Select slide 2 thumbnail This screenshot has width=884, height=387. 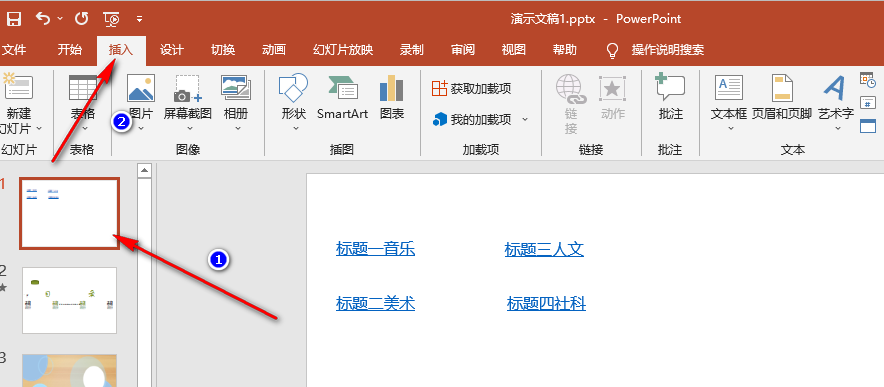click(69, 300)
